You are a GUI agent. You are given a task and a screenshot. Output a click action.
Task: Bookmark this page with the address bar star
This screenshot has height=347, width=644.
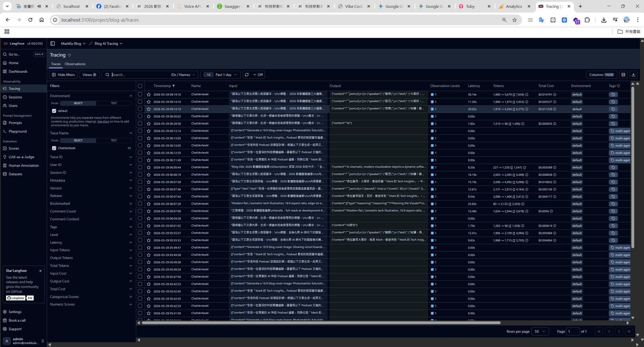(x=514, y=20)
